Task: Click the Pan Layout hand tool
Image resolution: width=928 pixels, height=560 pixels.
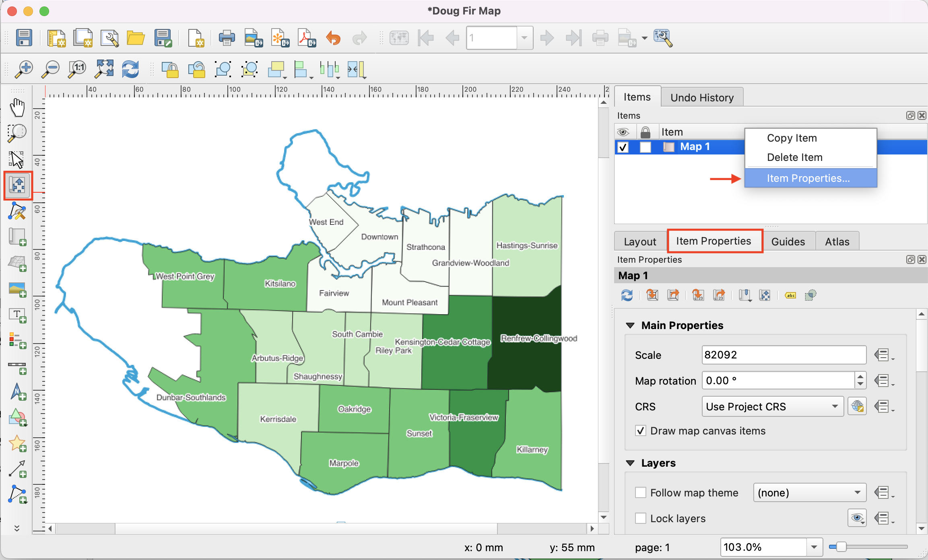Action: tap(17, 107)
